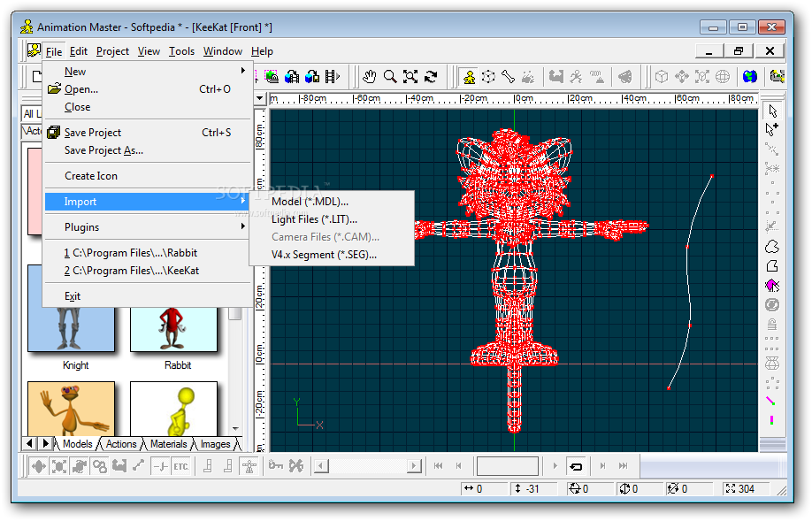This screenshot has height=521, width=812.
Task: Open recent file 1 Rabbit
Action: pyautogui.click(x=148, y=253)
